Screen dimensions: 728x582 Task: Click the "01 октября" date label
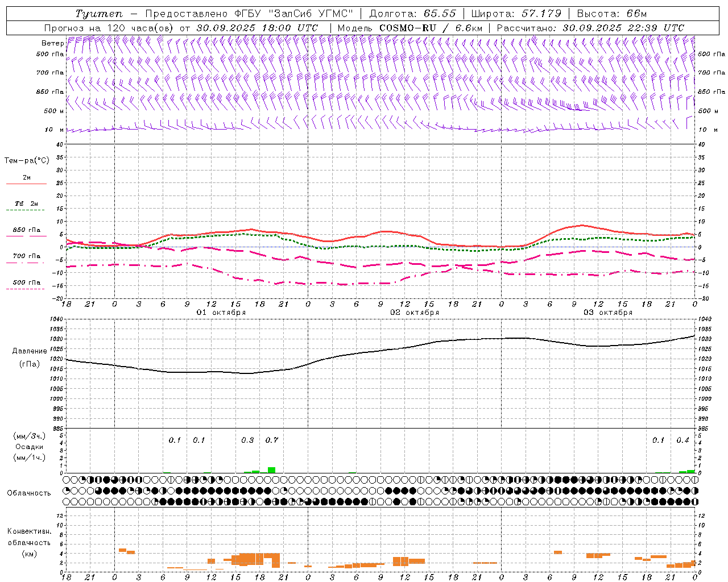pyautogui.click(x=221, y=313)
